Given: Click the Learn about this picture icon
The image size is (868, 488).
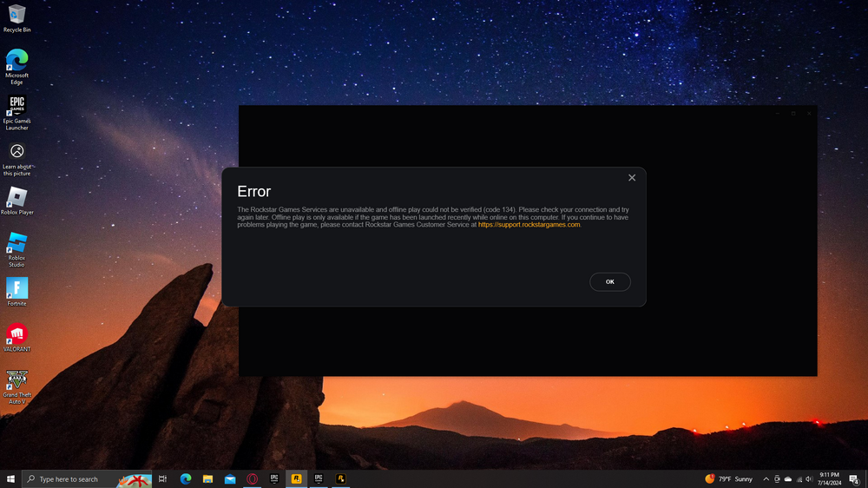Looking at the screenshot, I should tap(16, 158).
